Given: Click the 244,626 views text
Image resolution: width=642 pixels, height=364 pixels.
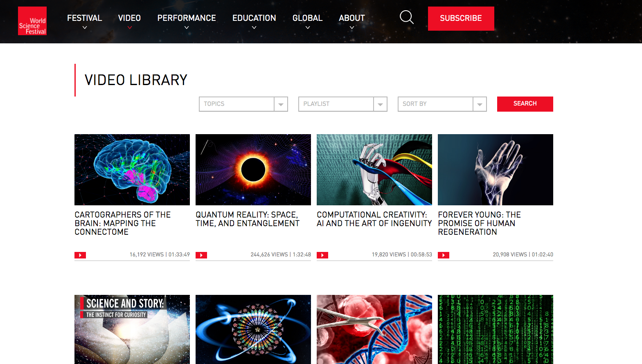Looking at the screenshot, I should [x=269, y=254].
